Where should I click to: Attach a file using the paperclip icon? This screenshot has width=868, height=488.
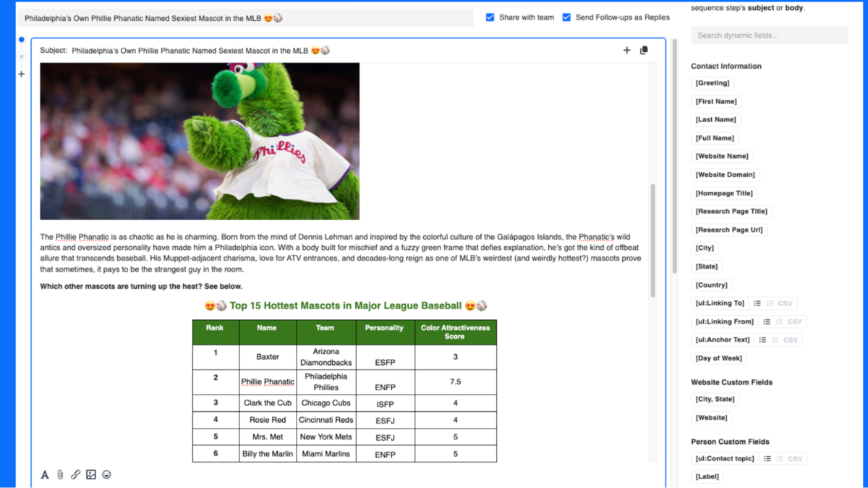pos(60,475)
